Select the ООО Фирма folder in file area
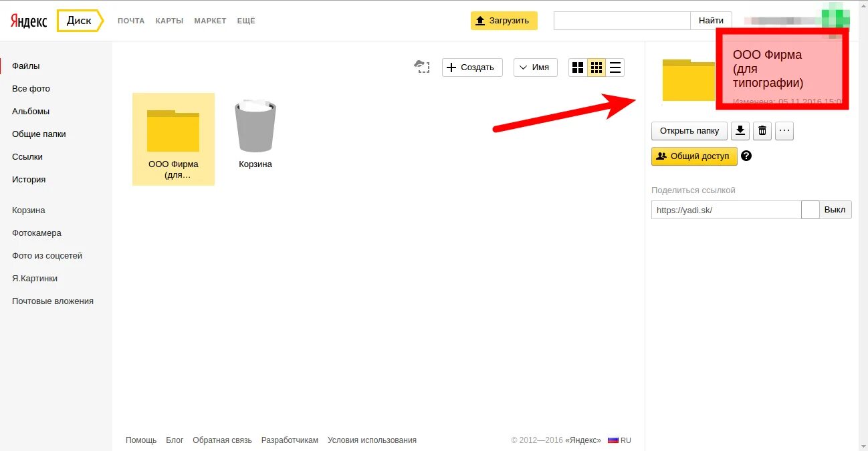 click(x=173, y=139)
